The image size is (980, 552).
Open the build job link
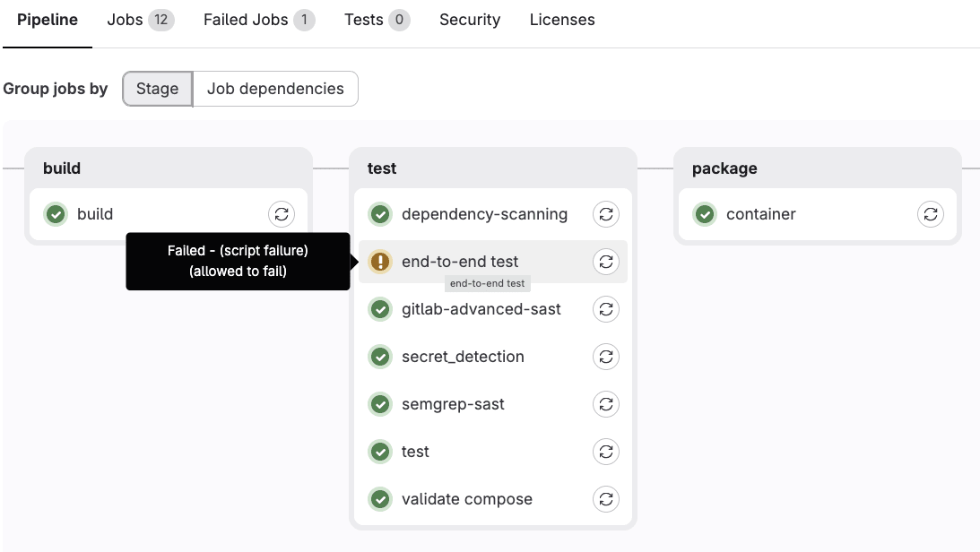(95, 214)
